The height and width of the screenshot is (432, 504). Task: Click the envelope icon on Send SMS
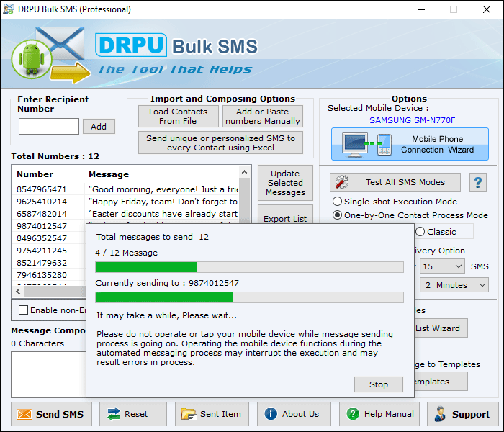pos(25,414)
